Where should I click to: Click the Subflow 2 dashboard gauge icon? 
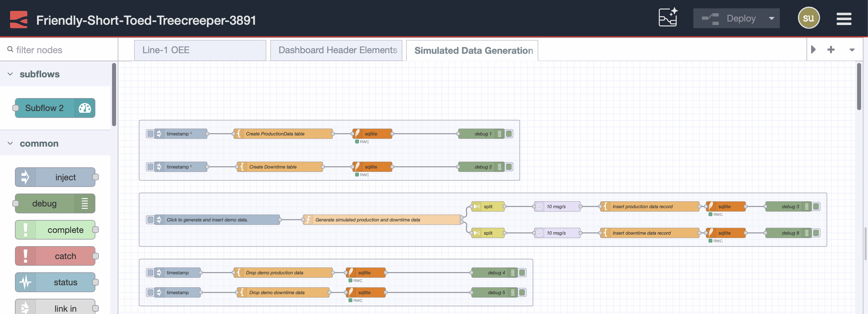coord(84,108)
